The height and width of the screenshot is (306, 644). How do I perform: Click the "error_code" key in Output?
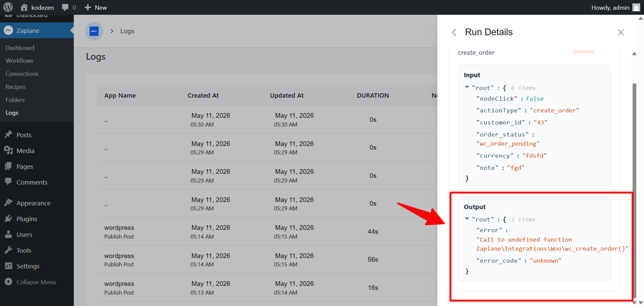pos(499,261)
